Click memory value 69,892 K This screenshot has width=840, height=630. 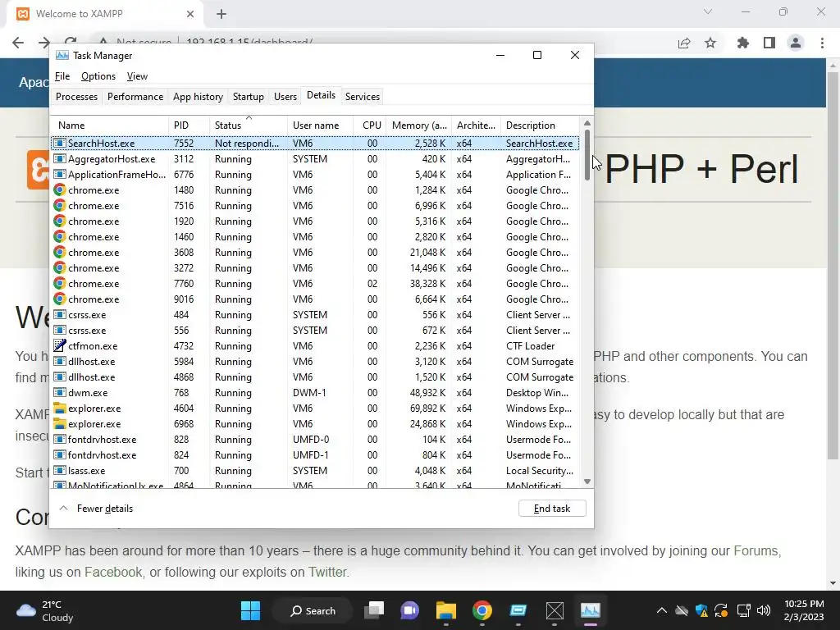coord(427,409)
